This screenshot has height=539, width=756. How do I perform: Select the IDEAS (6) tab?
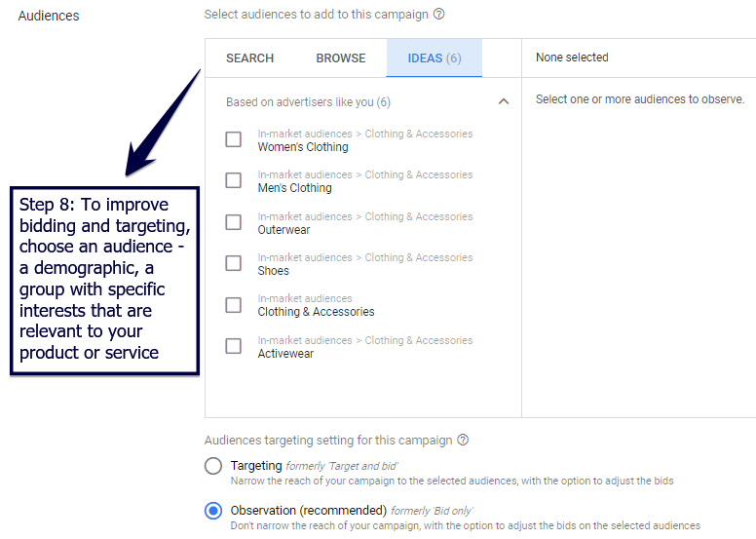[435, 58]
